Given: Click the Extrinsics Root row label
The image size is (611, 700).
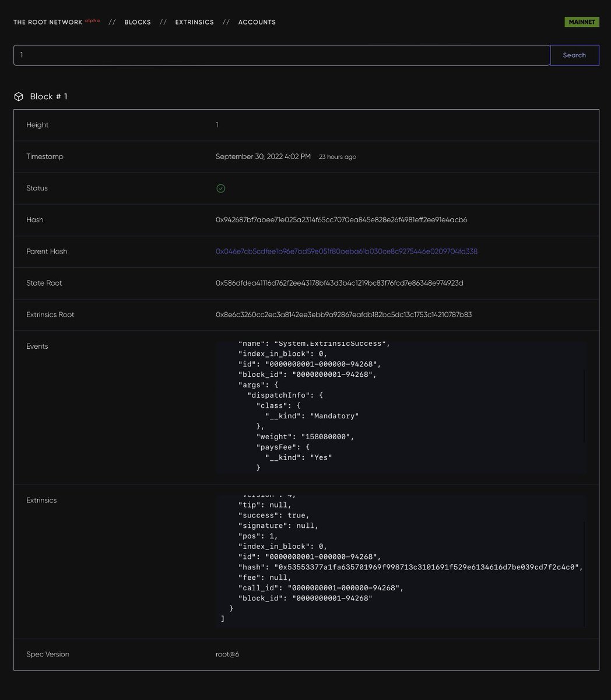Looking at the screenshot, I should 50,314.
